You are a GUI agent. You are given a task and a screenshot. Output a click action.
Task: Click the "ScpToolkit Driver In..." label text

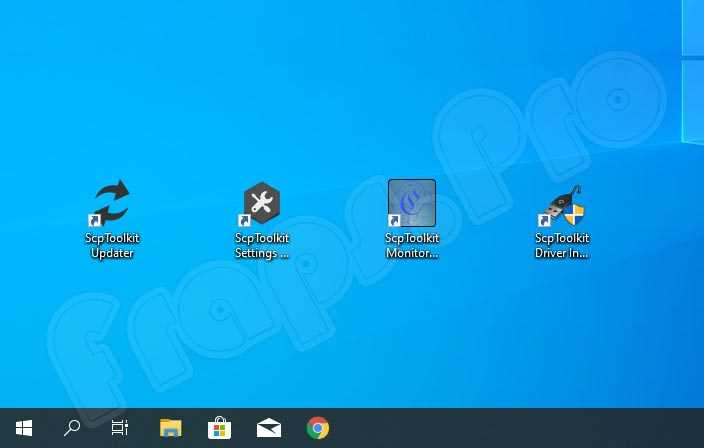pyautogui.click(x=562, y=246)
